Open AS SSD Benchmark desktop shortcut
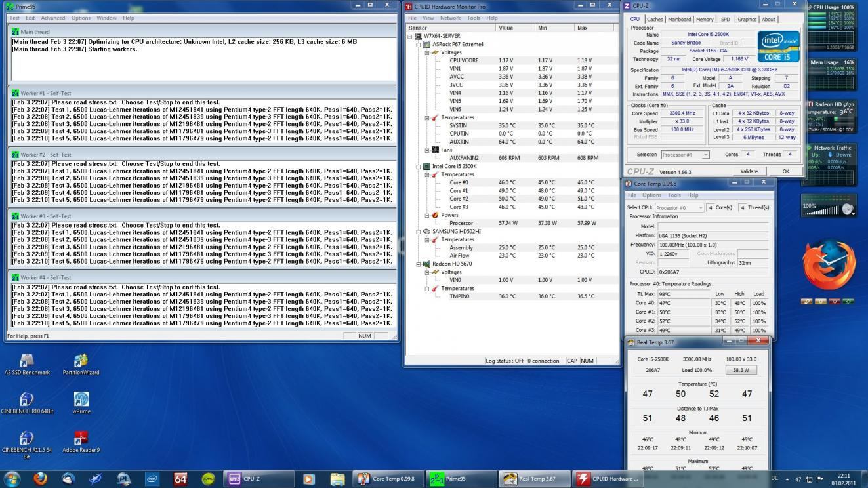Image resolution: width=868 pixels, height=488 pixels. tap(27, 365)
